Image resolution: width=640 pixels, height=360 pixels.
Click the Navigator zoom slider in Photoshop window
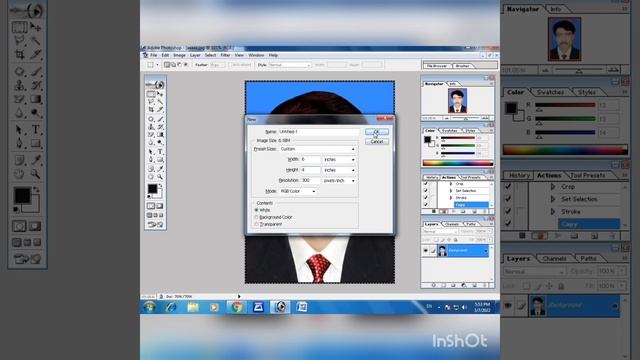(x=465, y=118)
